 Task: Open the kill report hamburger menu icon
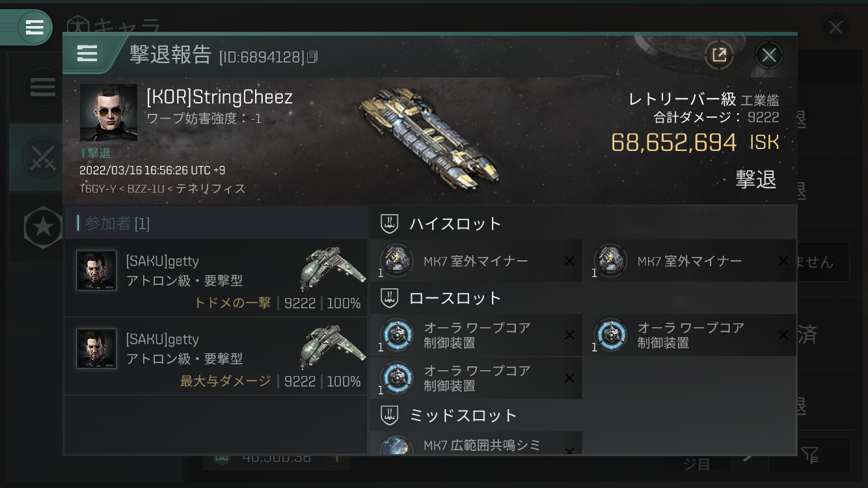tap(87, 53)
